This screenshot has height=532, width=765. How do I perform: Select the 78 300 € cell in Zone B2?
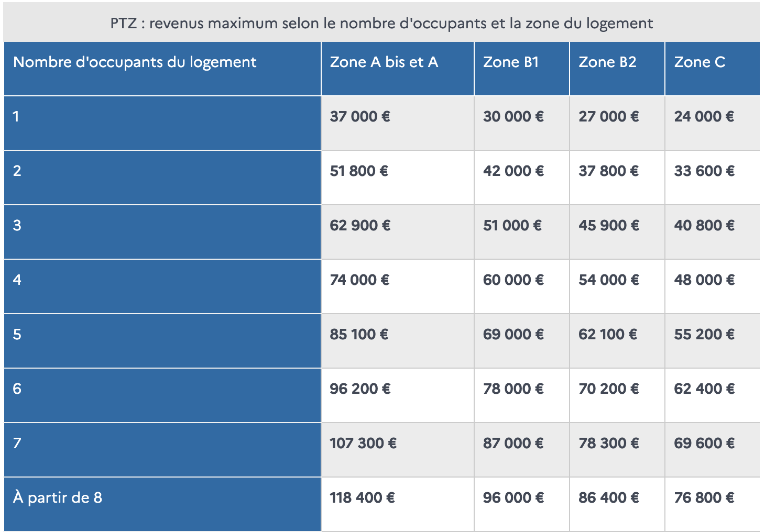click(617, 450)
